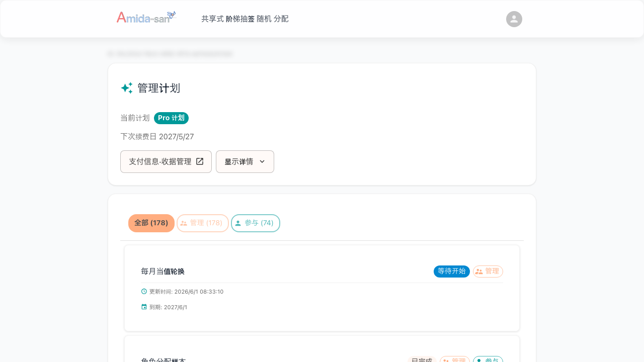The width and height of the screenshot is (644, 362).
Task: Click the 等待开始 status badge
Action: click(x=452, y=271)
